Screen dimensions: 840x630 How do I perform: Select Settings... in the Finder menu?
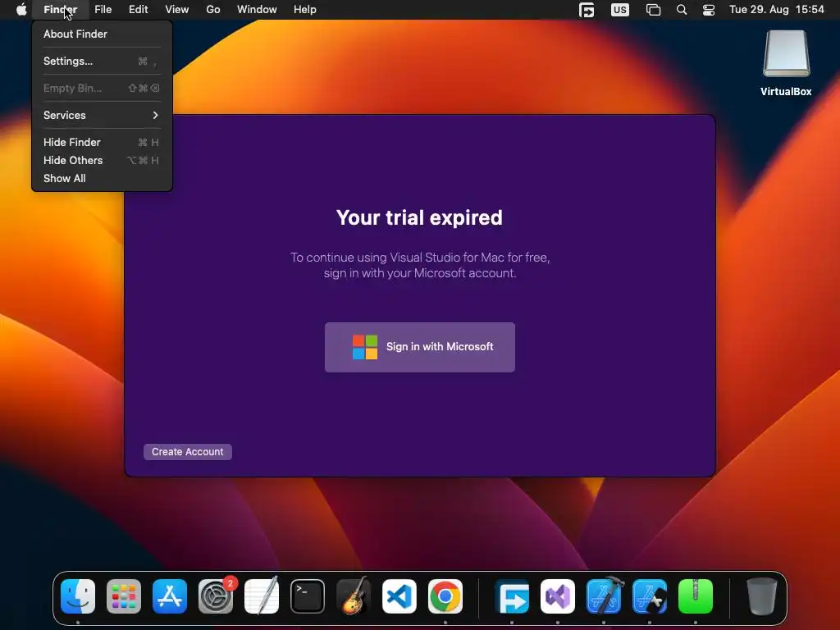click(x=102, y=61)
